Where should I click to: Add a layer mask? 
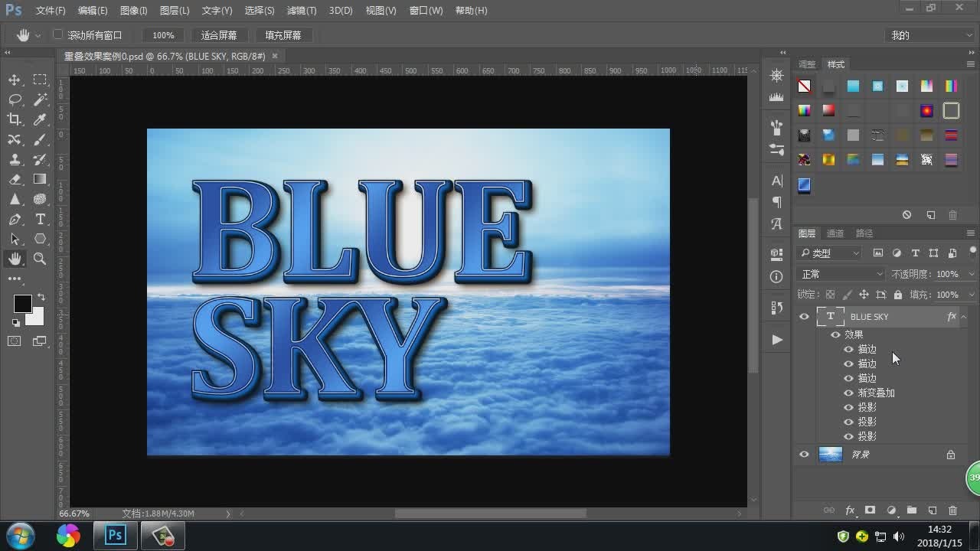(x=871, y=510)
